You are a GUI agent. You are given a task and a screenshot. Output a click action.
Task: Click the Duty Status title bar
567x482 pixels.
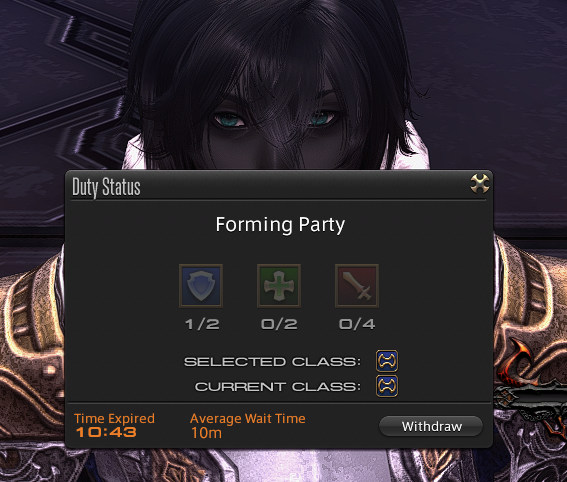[x=278, y=186]
